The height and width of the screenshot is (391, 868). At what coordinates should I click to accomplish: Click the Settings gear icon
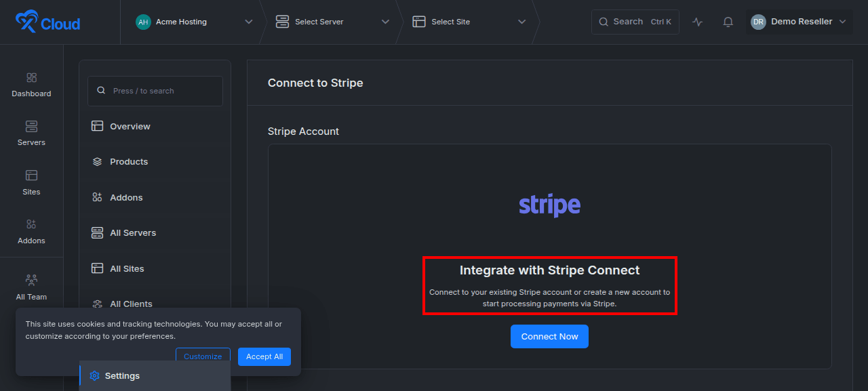pyautogui.click(x=94, y=375)
